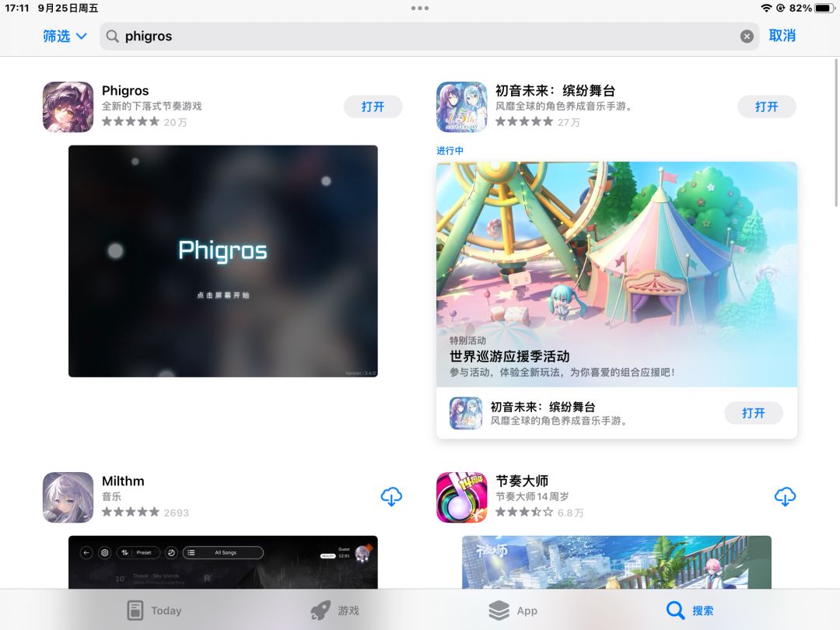The width and height of the screenshot is (840, 630).
Task: Open the 节奏大师 app icon
Action: (x=462, y=497)
